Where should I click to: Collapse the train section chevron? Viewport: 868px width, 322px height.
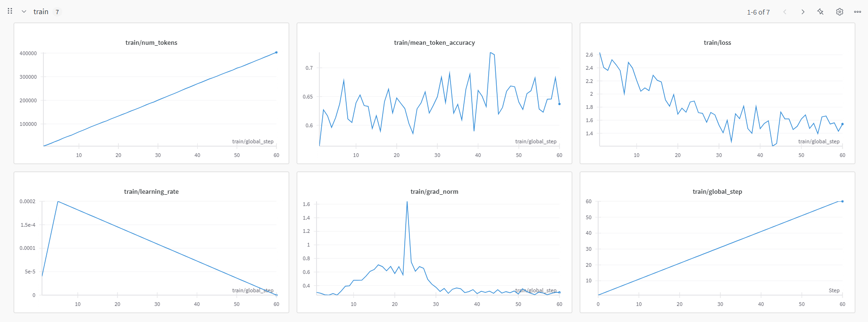(24, 12)
